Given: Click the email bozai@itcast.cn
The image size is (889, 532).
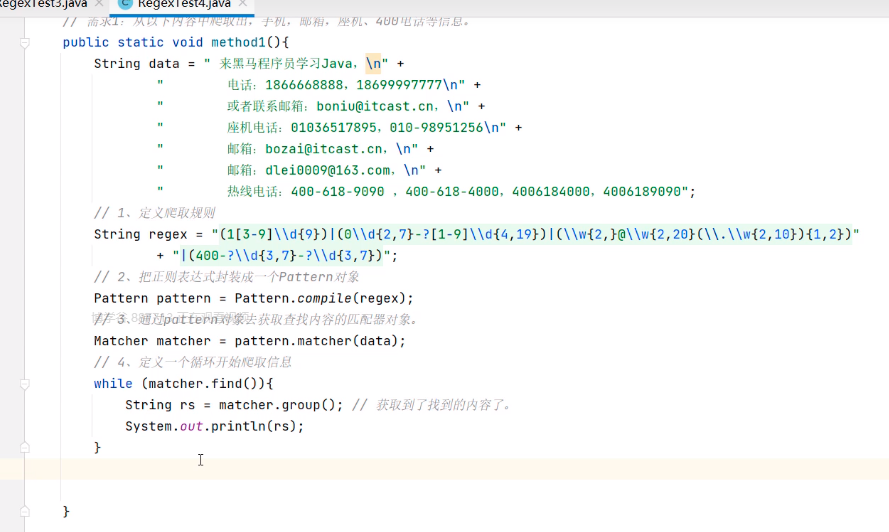Looking at the screenshot, I should [324, 149].
